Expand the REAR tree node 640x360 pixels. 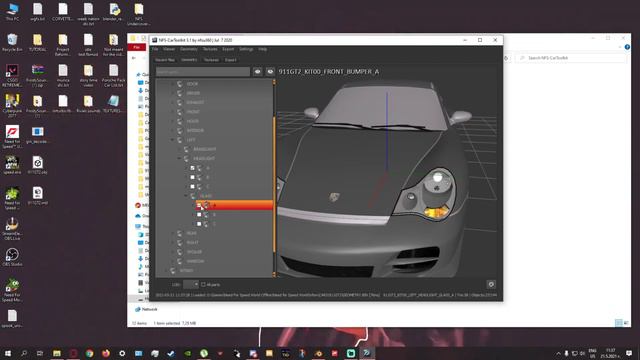click(172, 233)
